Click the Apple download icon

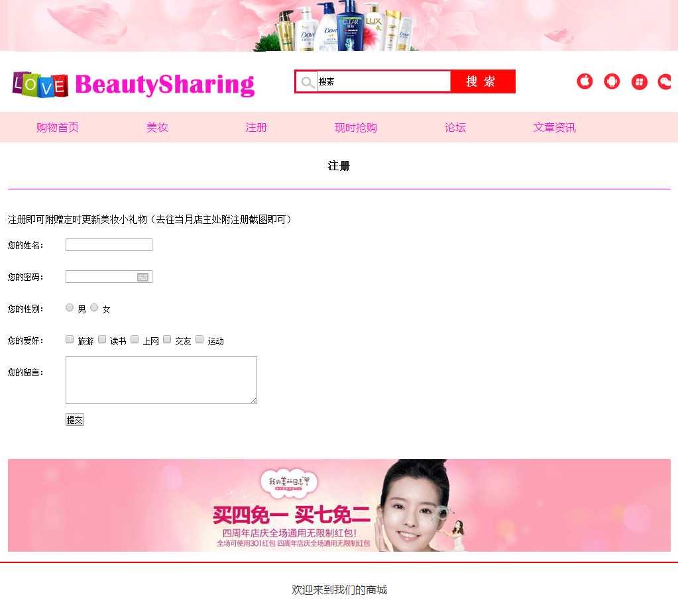[x=585, y=81]
